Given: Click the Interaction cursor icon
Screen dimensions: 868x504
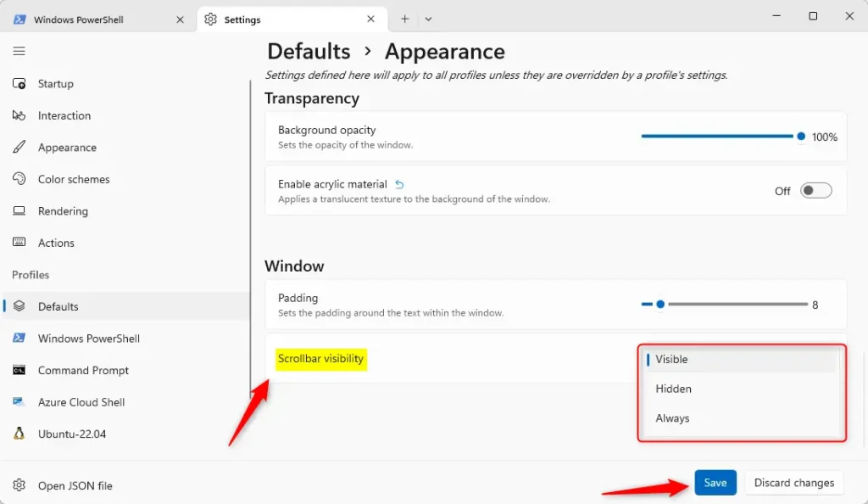Looking at the screenshot, I should click(x=19, y=115).
